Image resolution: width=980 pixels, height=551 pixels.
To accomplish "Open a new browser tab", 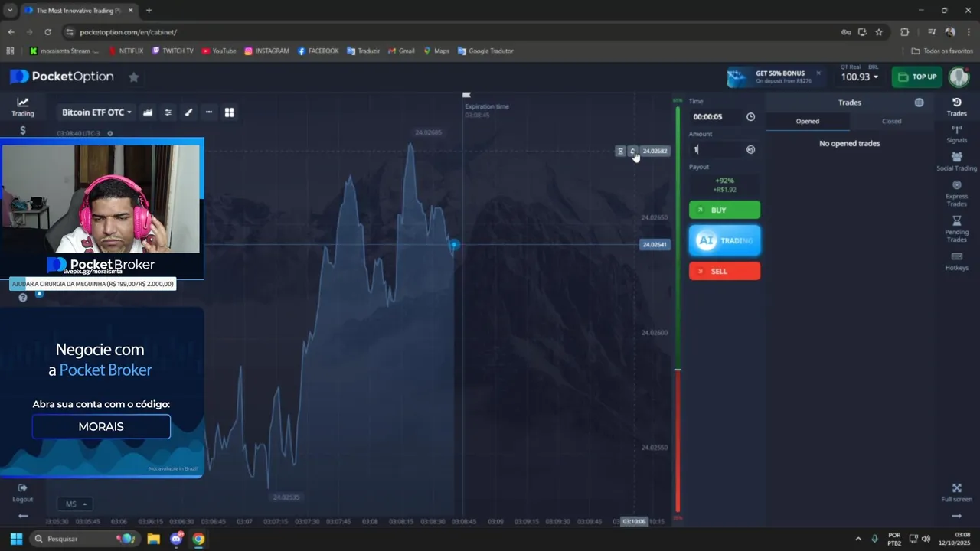I will coord(149,11).
